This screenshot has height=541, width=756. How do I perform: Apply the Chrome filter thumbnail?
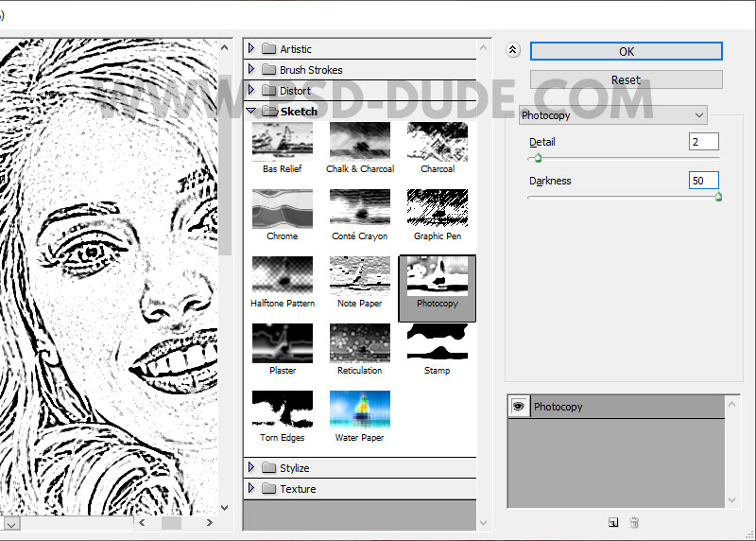(x=282, y=208)
